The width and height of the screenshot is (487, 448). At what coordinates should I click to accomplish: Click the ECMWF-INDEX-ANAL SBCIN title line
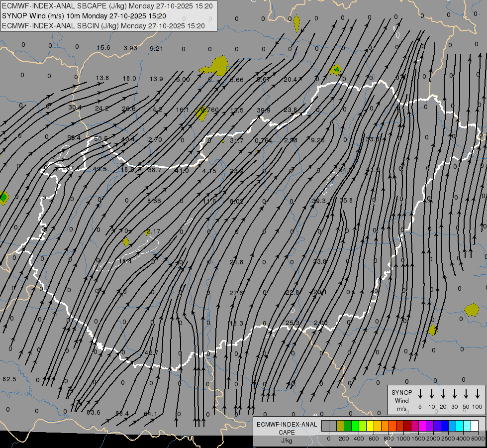[x=103, y=25]
